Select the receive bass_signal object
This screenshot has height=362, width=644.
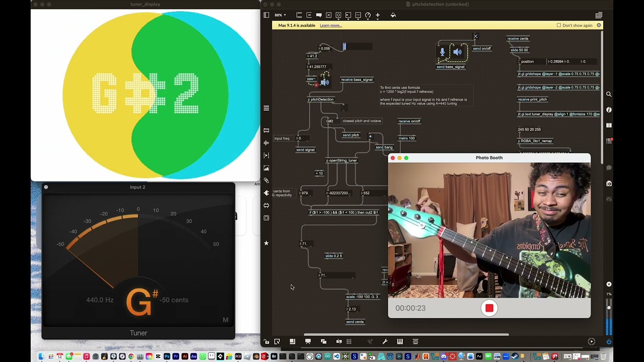(357, 79)
